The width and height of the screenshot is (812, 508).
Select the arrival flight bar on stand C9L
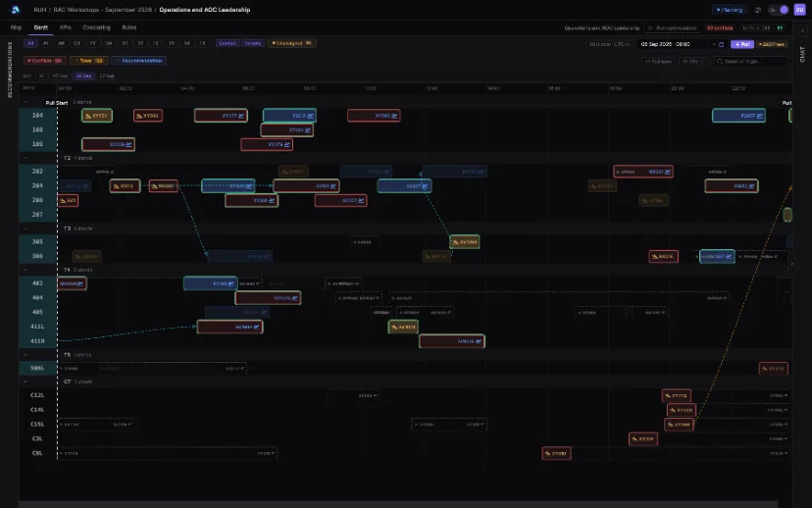click(x=557, y=453)
